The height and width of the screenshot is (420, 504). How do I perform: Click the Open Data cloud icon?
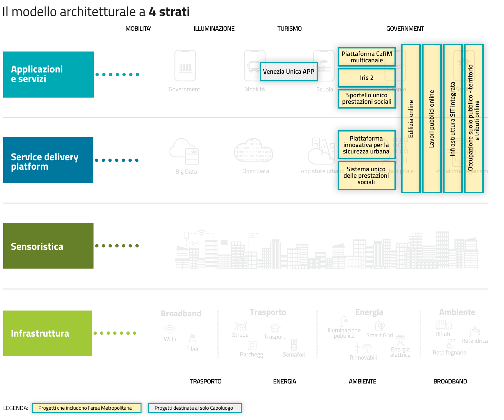pos(254,151)
